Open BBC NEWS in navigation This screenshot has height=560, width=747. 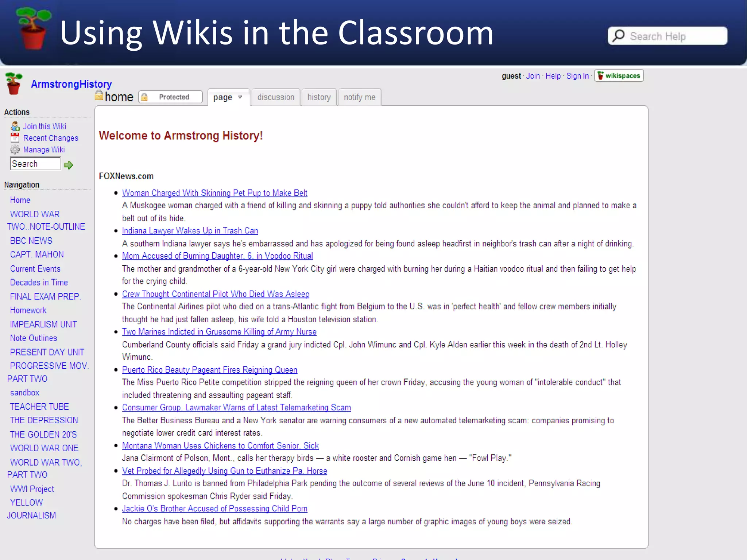[x=31, y=241]
